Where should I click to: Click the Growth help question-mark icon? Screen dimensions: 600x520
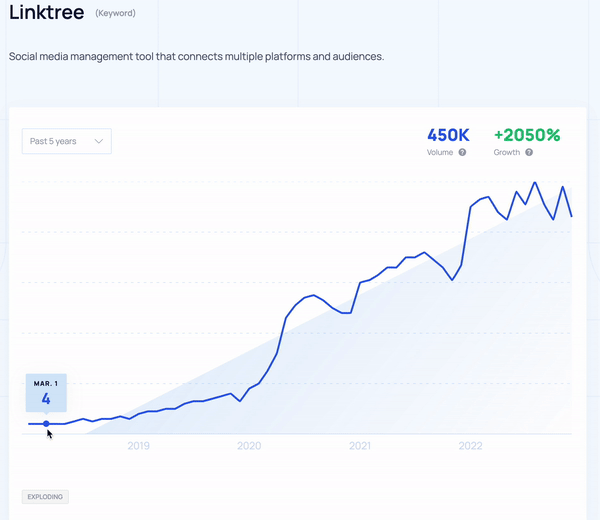click(x=529, y=152)
